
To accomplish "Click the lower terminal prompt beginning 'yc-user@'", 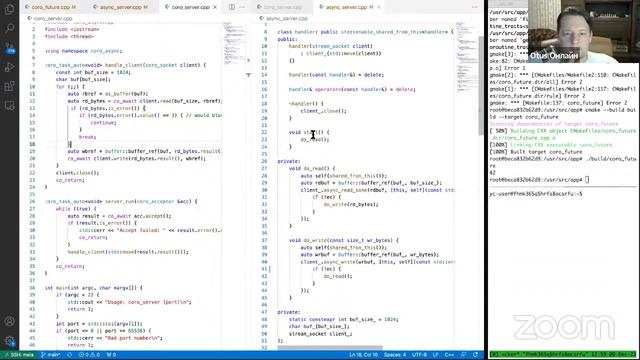I will coord(536,194).
